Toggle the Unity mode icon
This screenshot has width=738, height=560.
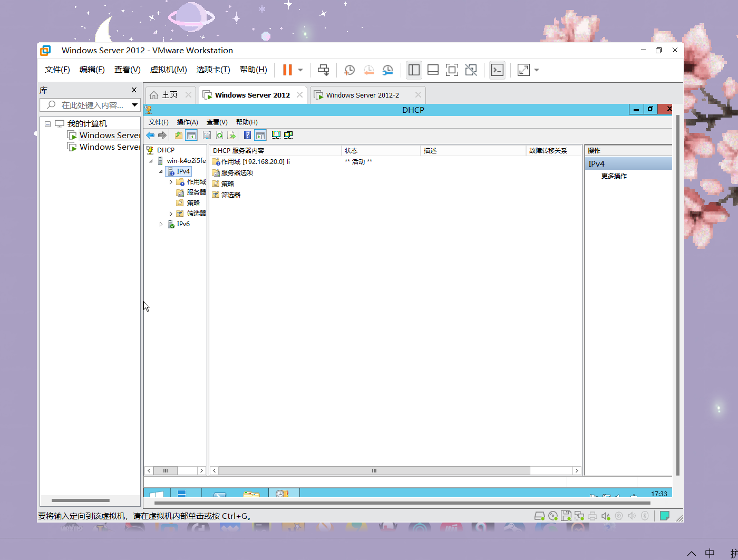pos(471,70)
